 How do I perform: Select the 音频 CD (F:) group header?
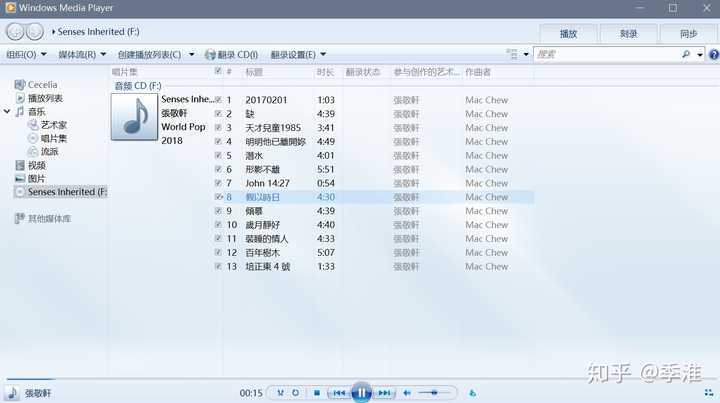(x=138, y=86)
